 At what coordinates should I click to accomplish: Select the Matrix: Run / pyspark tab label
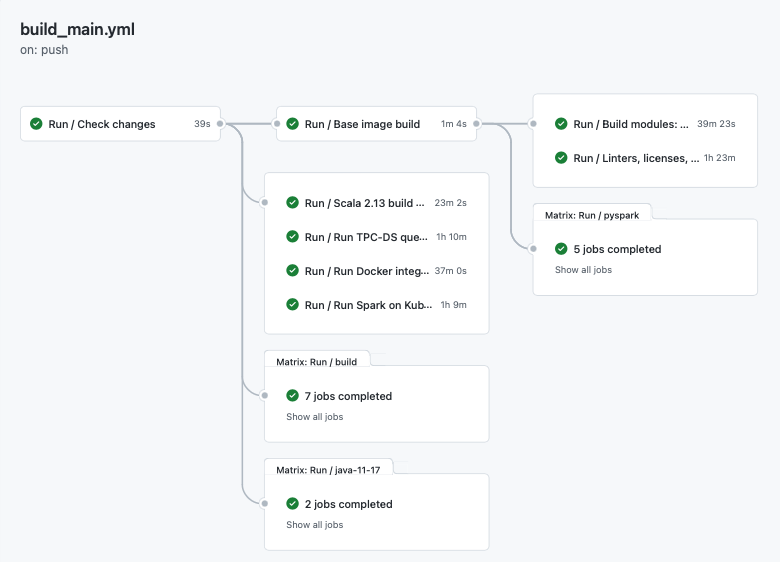pyautogui.click(x=591, y=215)
